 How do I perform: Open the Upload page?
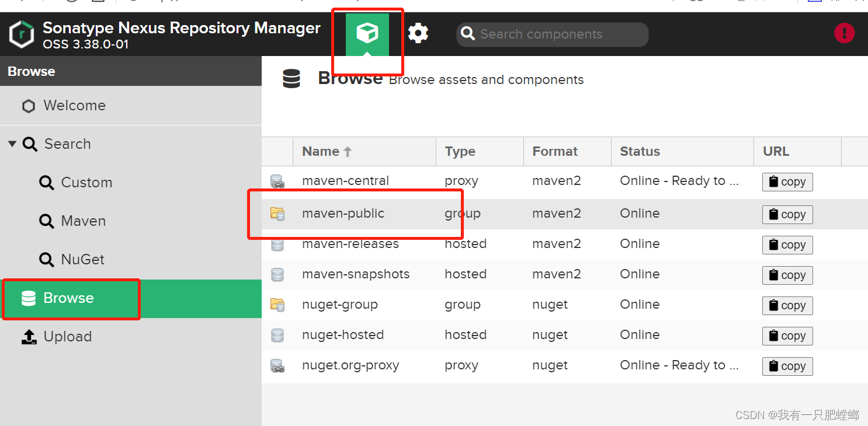(x=68, y=337)
